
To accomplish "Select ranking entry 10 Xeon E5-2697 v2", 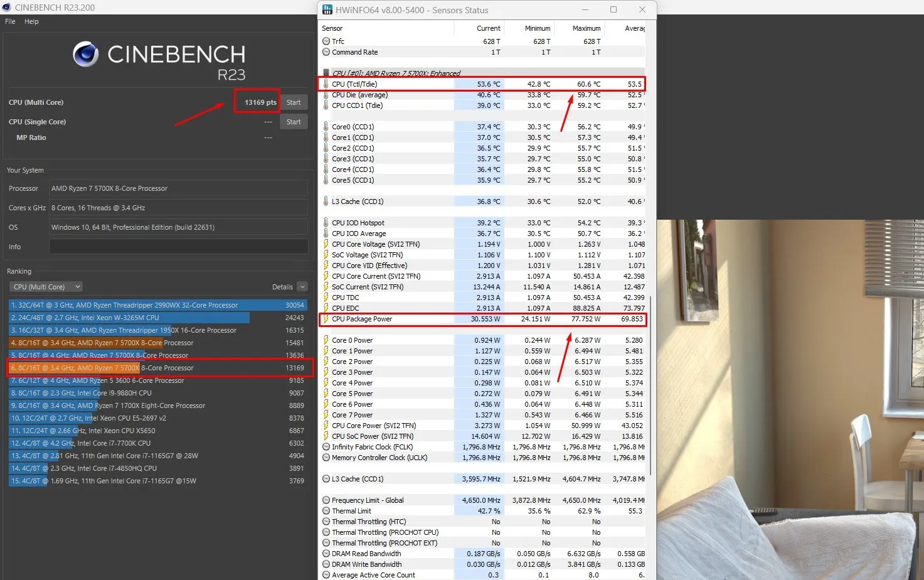I will (x=157, y=418).
